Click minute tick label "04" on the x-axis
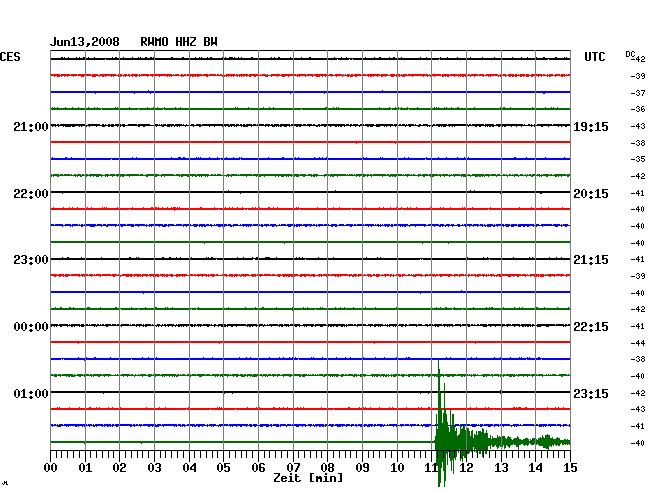 pos(189,467)
